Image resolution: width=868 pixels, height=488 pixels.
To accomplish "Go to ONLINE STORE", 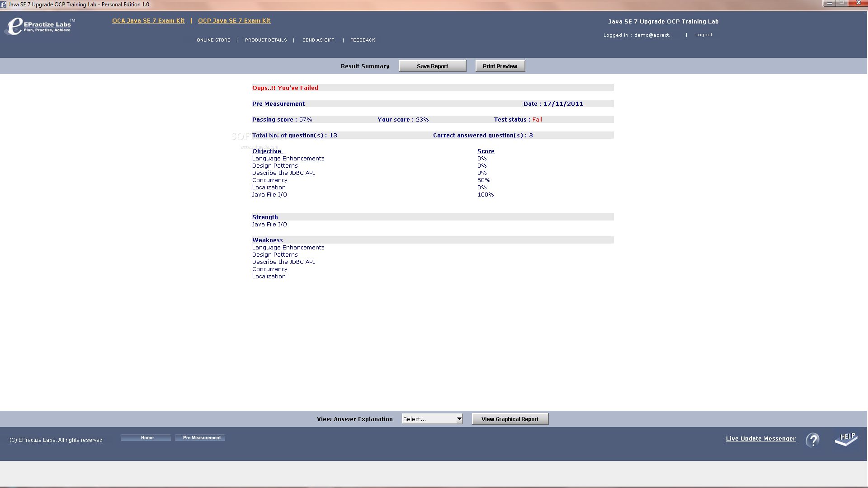I will click(x=213, y=40).
